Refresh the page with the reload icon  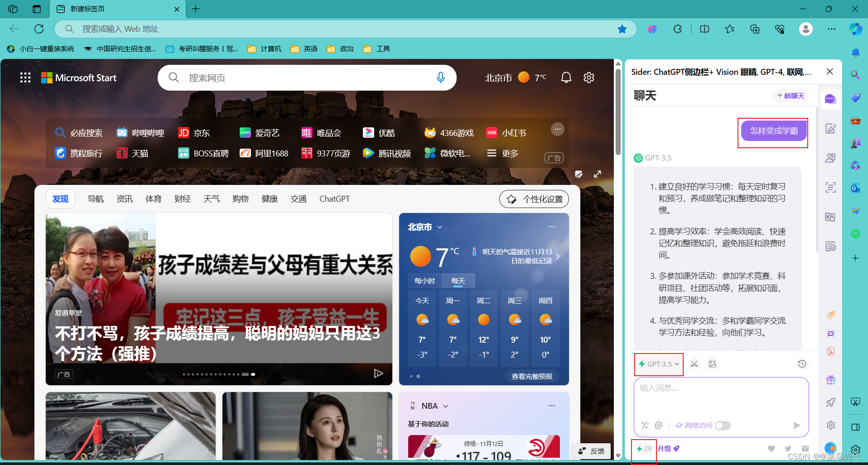39,29
